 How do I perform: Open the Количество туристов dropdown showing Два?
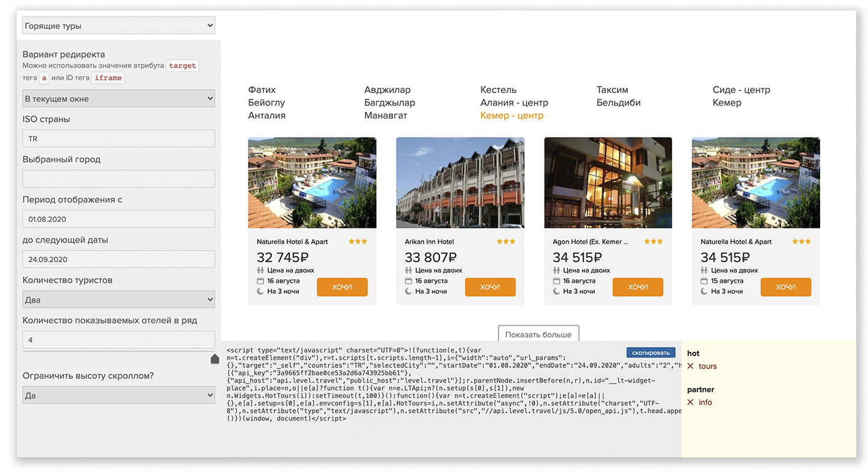(118, 300)
